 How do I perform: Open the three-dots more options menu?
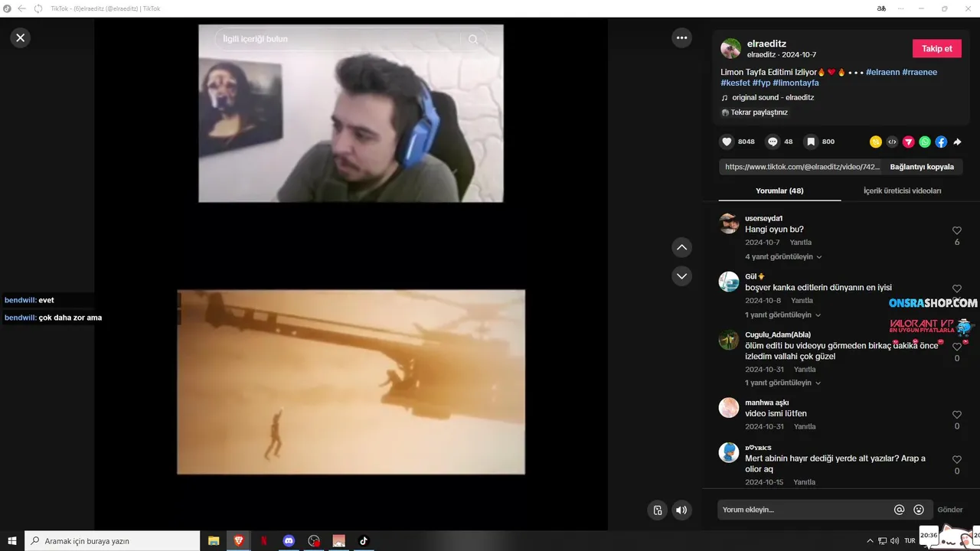pos(681,37)
